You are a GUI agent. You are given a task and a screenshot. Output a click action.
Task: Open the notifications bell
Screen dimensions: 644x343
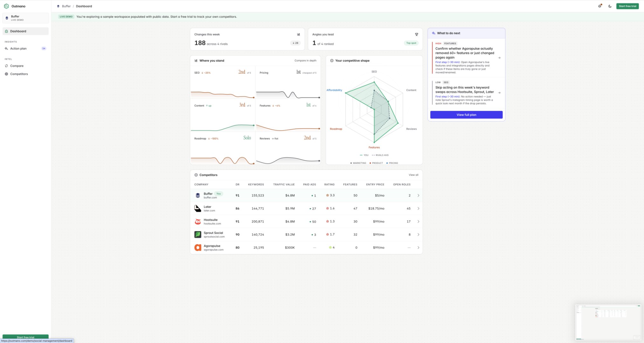pos(599,6)
